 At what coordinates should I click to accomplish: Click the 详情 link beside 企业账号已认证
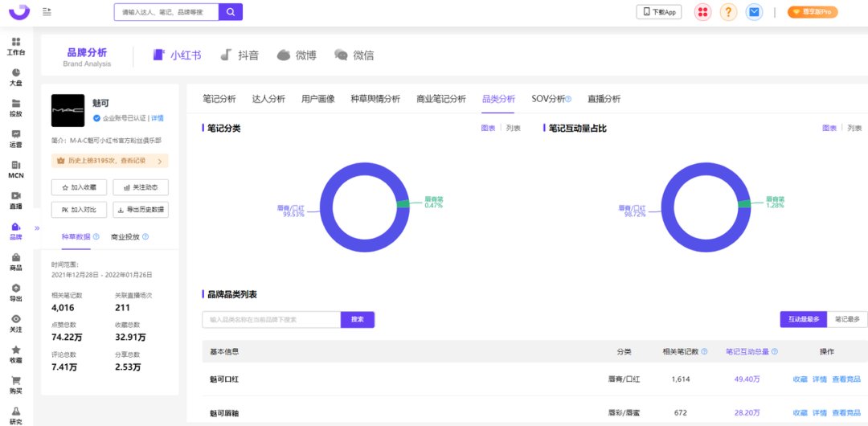click(158, 118)
